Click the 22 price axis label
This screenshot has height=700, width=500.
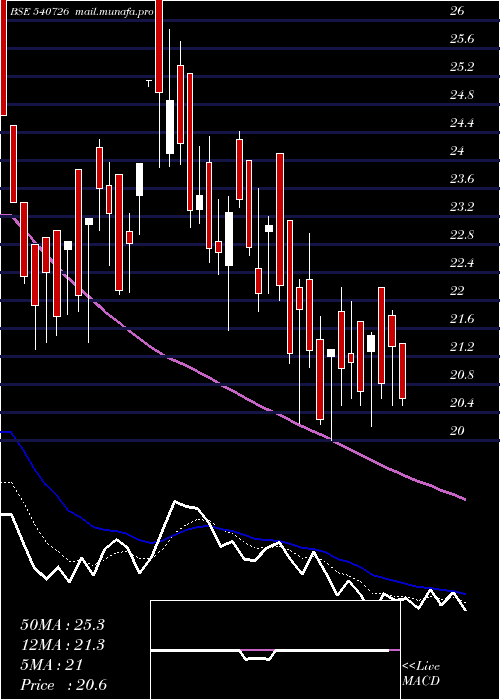[x=457, y=291]
